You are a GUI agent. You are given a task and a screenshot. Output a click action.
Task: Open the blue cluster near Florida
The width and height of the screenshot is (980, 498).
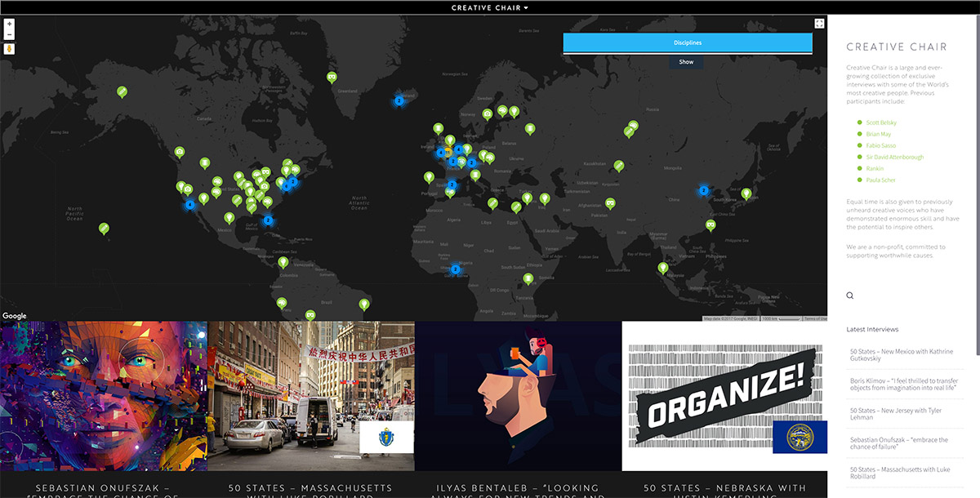click(x=268, y=220)
